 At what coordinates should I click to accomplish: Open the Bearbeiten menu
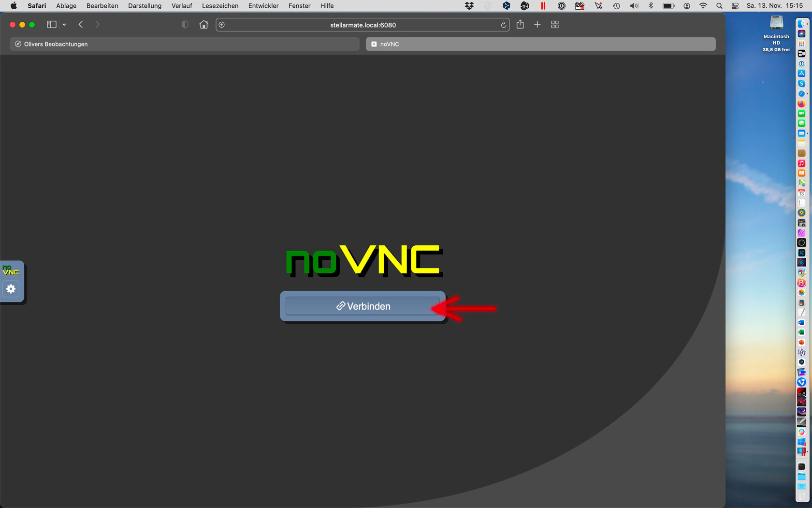102,6
